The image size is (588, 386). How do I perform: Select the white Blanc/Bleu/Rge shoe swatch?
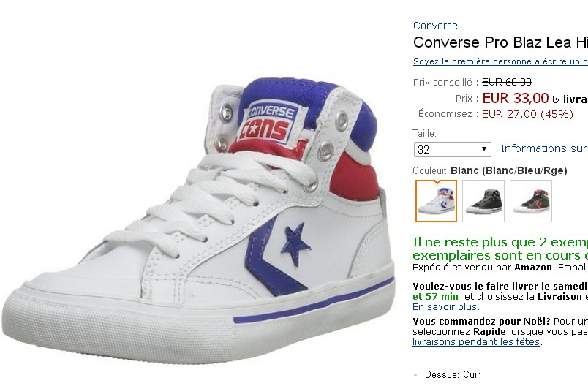point(437,201)
